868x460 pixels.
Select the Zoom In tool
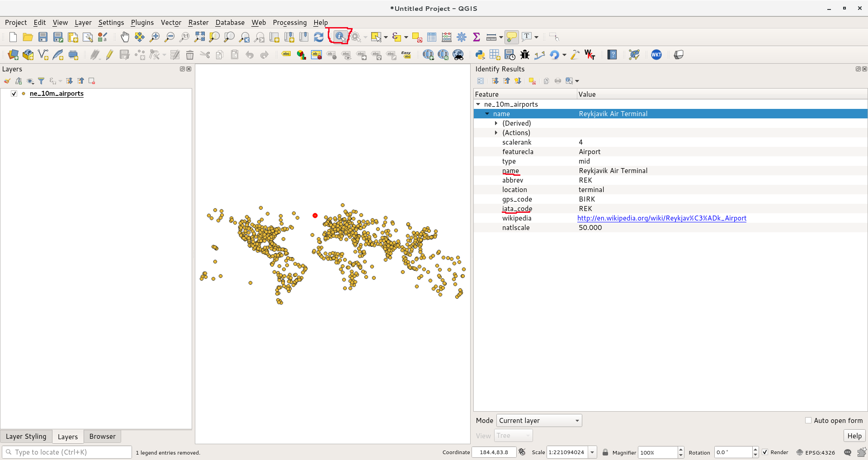[154, 37]
